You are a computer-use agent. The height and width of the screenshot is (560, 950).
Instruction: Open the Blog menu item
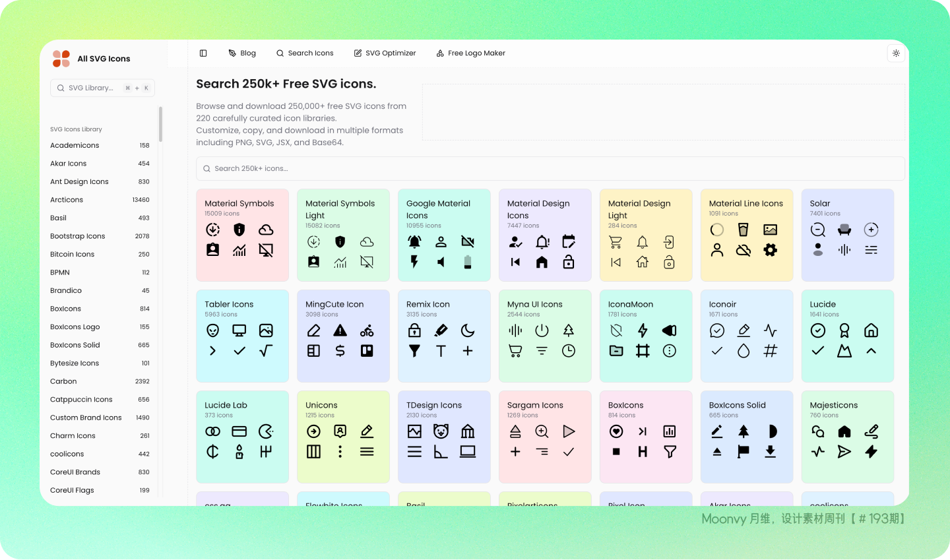(242, 53)
